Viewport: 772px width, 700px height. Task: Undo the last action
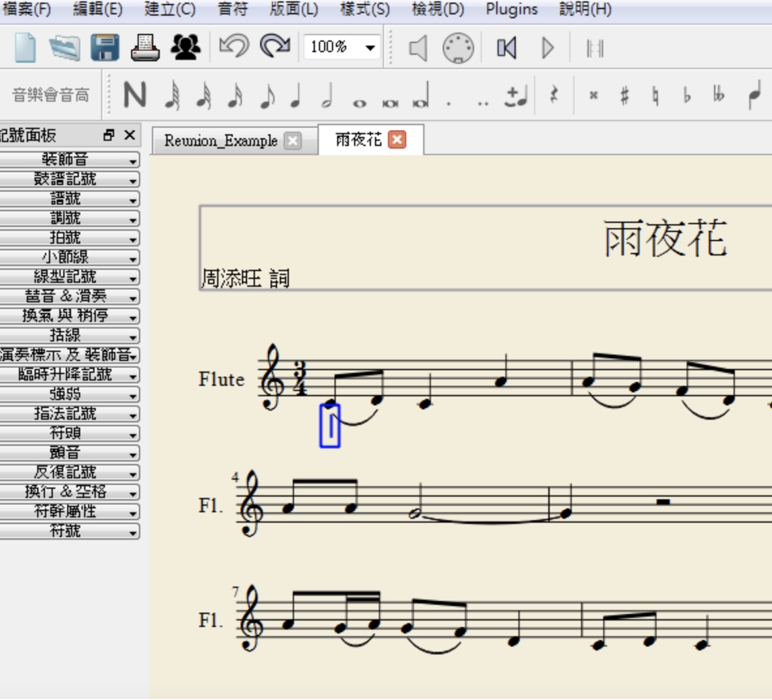click(x=234, y=48)
